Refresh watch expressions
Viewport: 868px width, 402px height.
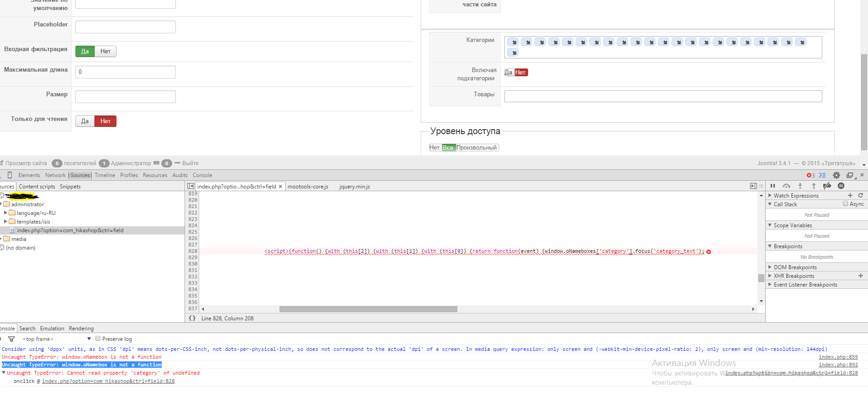861,195
